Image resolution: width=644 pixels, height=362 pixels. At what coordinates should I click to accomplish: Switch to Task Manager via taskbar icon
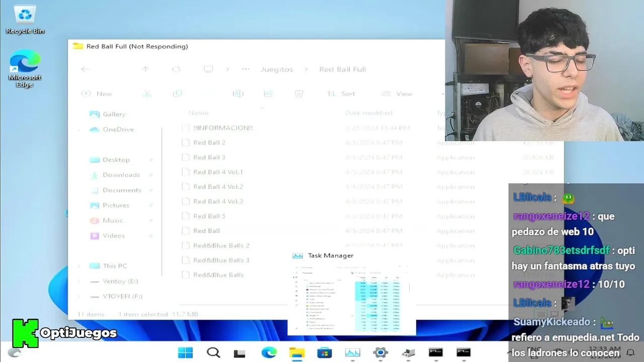(x=353, y=352)
